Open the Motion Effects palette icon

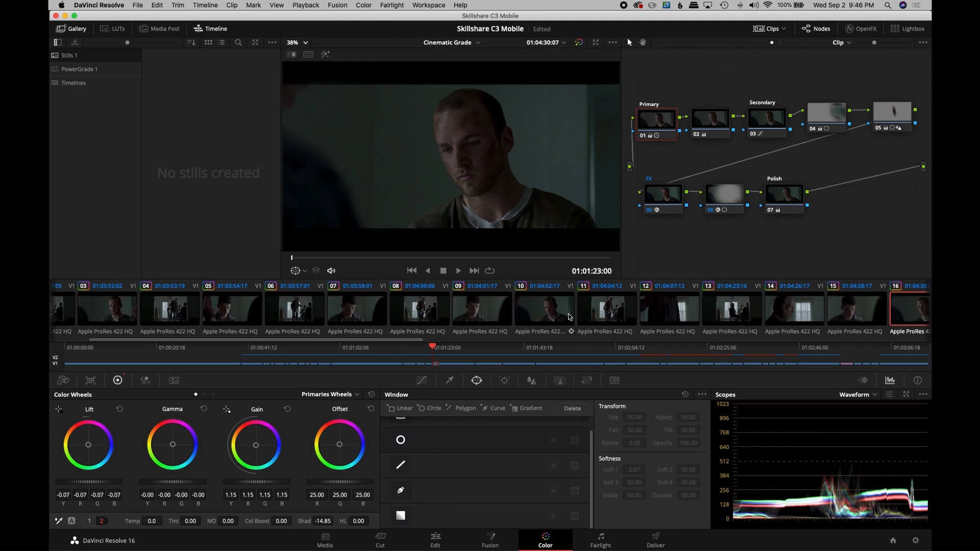tap(173, 380)
